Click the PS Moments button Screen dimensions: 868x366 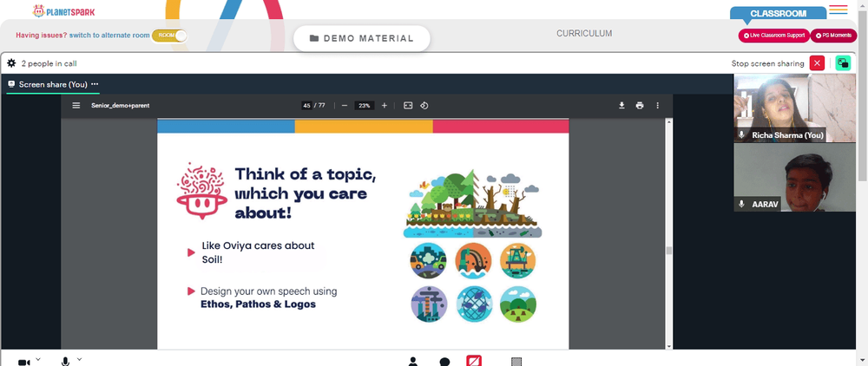833,36
